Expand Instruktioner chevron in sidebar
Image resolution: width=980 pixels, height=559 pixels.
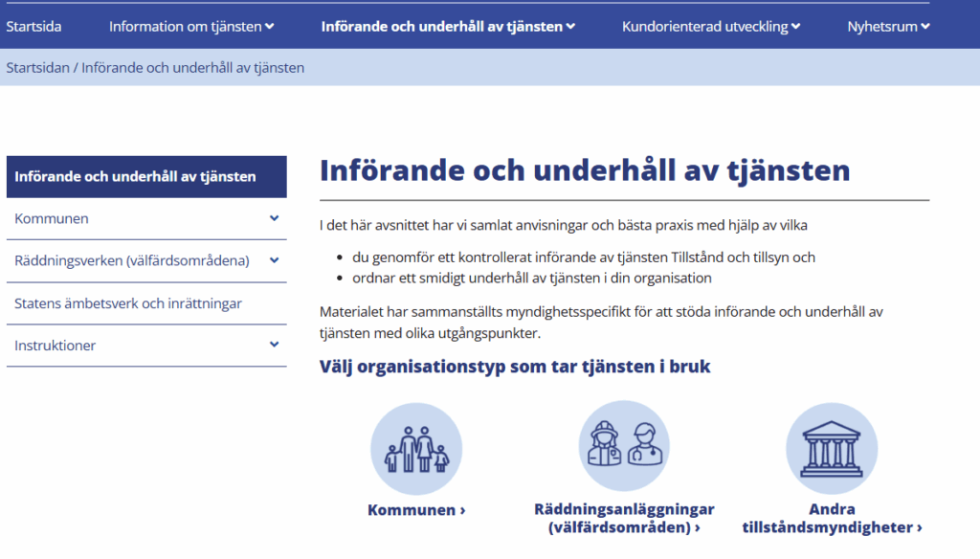[x=274, y=345]
